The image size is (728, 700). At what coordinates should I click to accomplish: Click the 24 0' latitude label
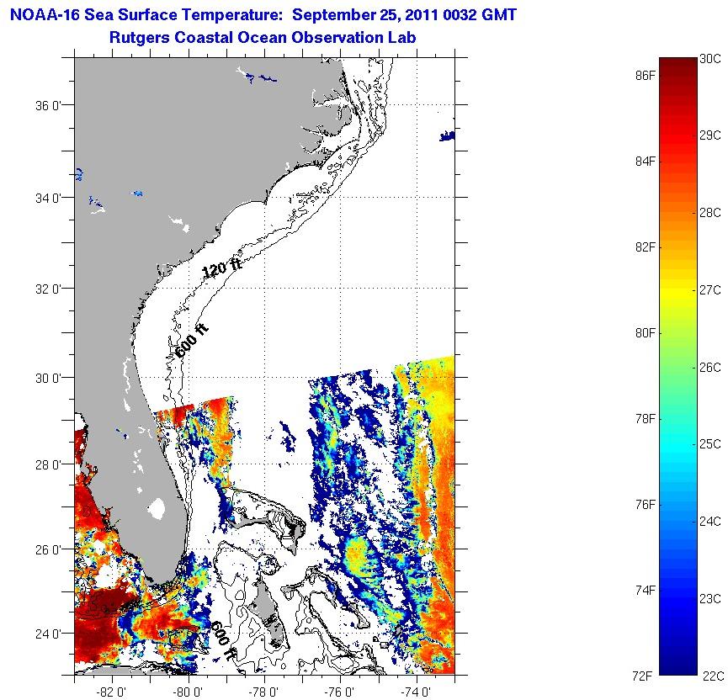(x=48, y=634)
